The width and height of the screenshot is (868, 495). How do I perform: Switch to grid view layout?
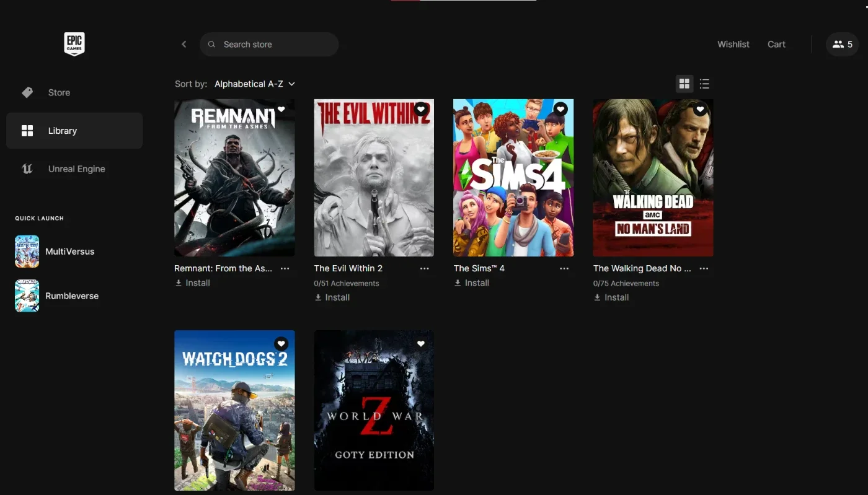click(x=684, y=84)
